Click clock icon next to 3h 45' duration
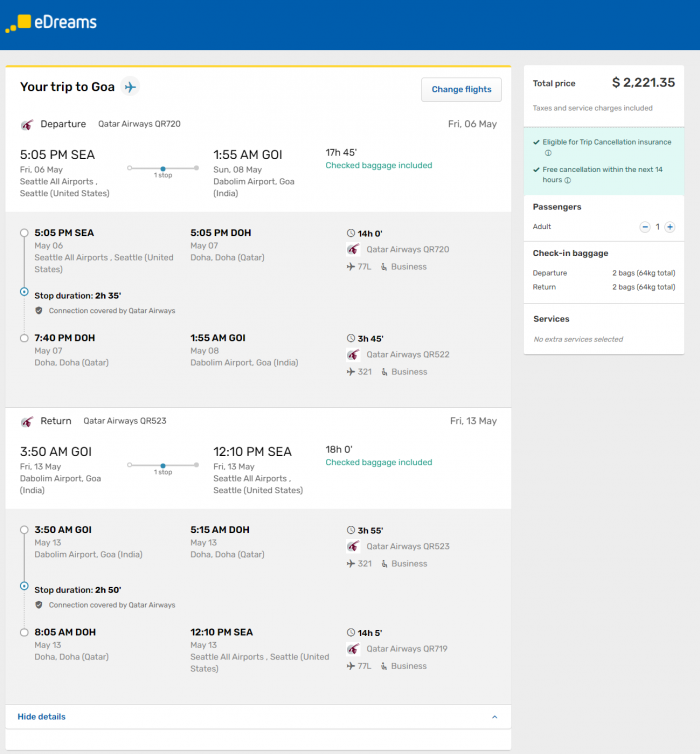The width and height of the screenshot is (700, 754). pyautogui.click(x=351, y=339)
